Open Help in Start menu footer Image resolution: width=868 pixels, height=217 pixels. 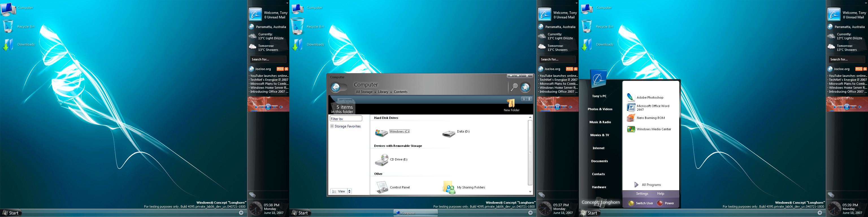(x=660, y=194)
